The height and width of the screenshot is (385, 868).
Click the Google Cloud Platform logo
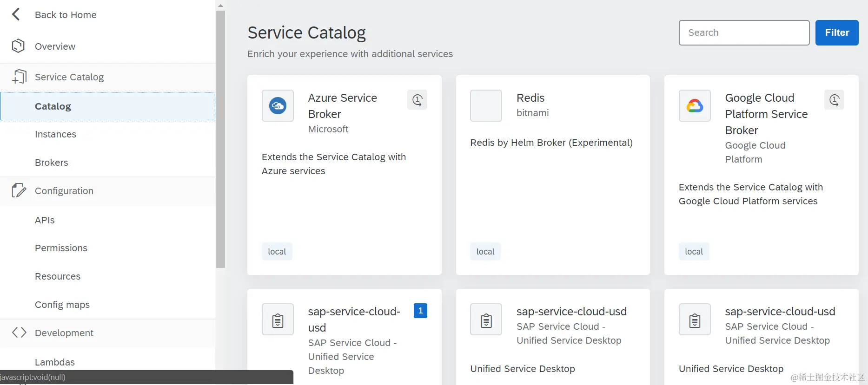click(695, 106)
